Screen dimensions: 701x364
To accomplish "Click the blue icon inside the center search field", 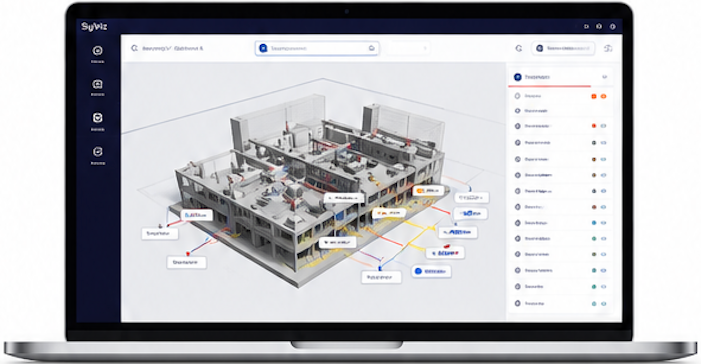I will tap(263, 48).
